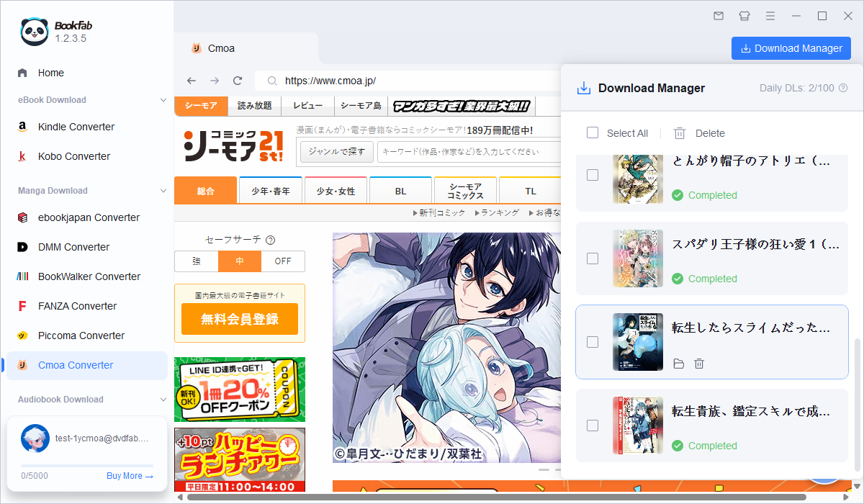Viewport: 864px width, 504px height.
Task: Click the mail envelope icon in title bar
Action: coord(718,16)
